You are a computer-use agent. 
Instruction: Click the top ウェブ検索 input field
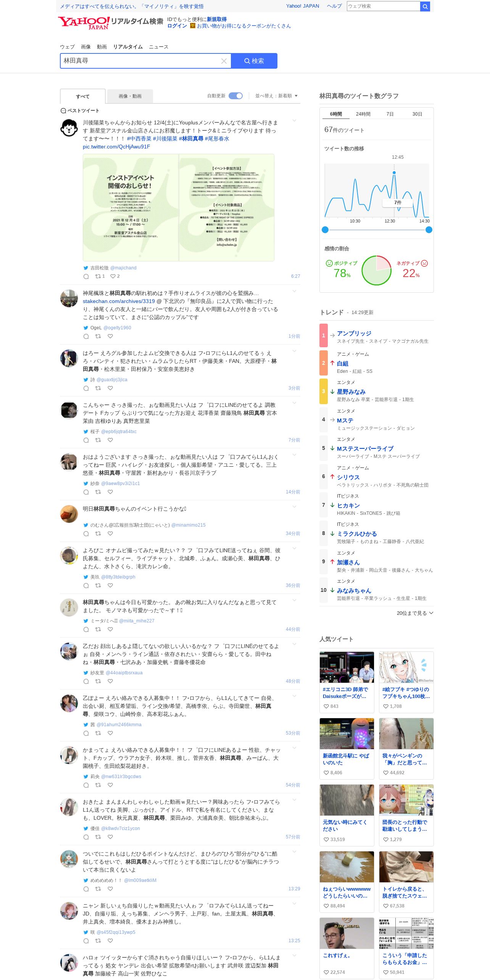pyautogui.click(x=383, y=6)
